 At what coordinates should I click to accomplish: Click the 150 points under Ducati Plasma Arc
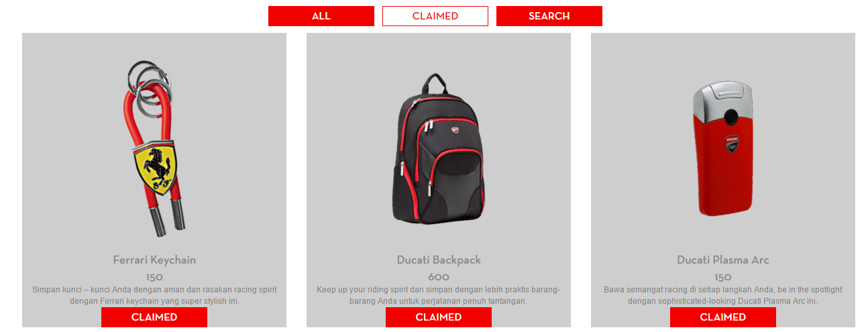[x=723, y=277]
